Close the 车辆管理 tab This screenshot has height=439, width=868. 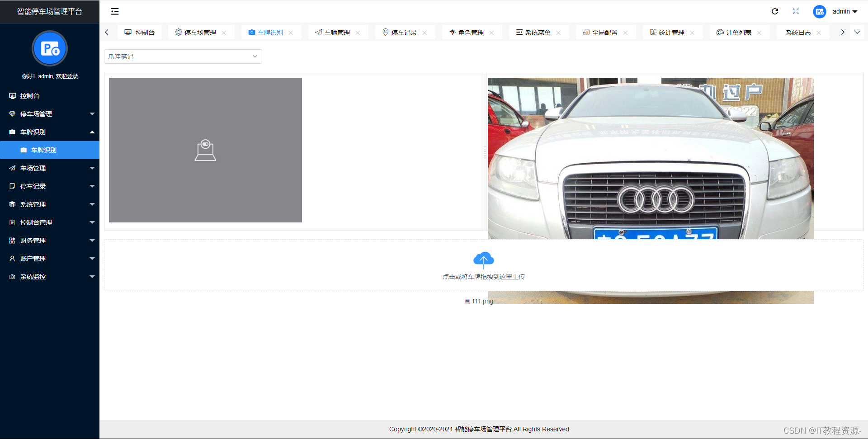(x=358, y=33)
